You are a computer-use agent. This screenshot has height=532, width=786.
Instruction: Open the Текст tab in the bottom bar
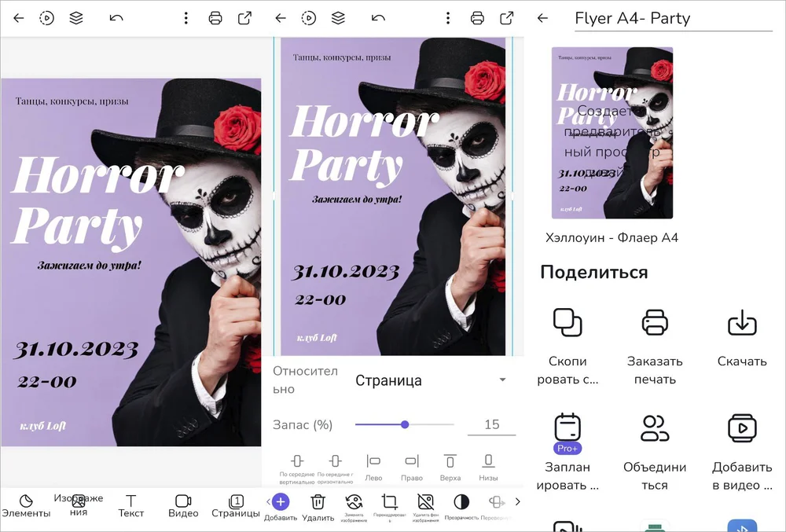(130, 505)
